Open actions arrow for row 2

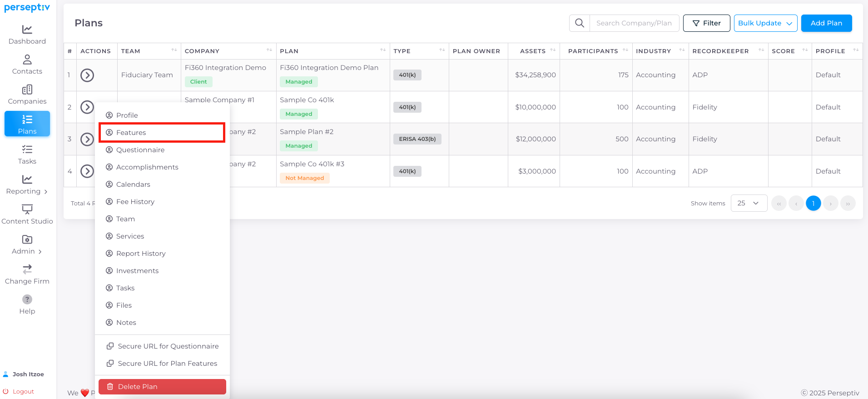[87, 107]
